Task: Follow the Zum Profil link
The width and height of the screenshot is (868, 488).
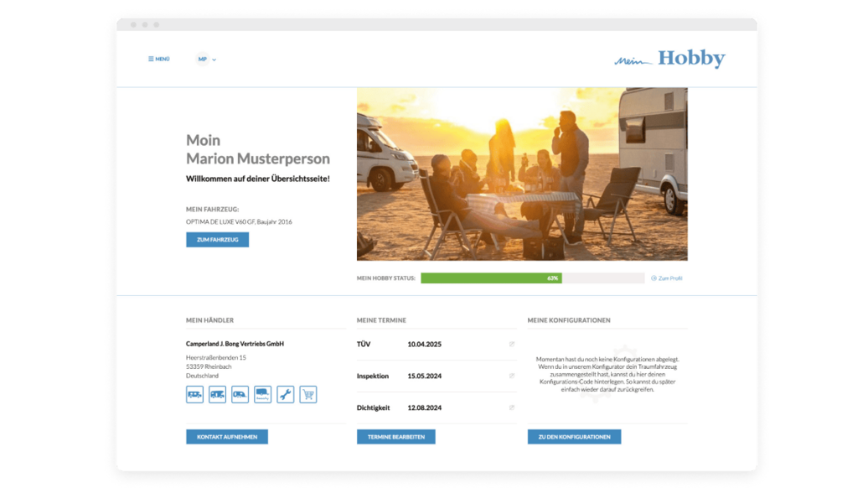Action: [667, 278]
